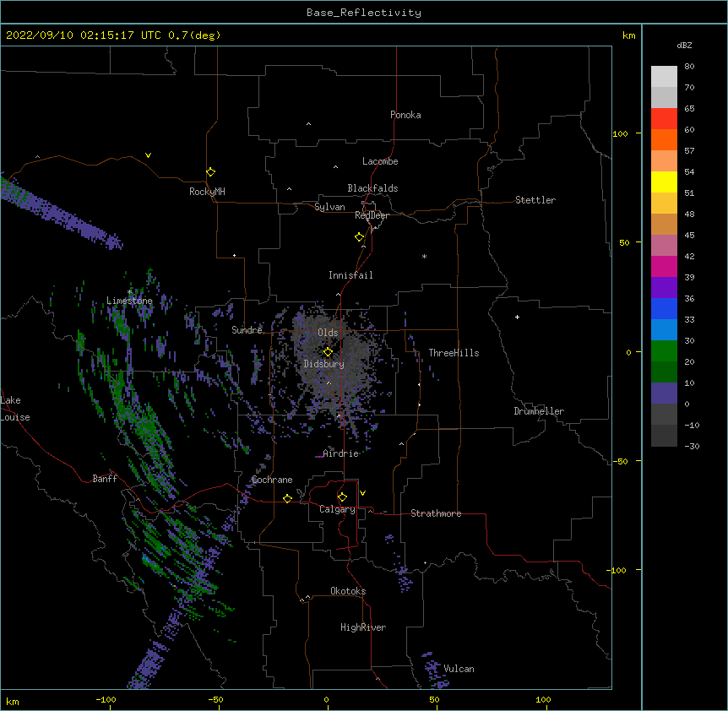The height and width of the screenshot is (711, 728).
Task: Click the white asterisk marker east of Innisfail
Action: [x=424, y=256]
